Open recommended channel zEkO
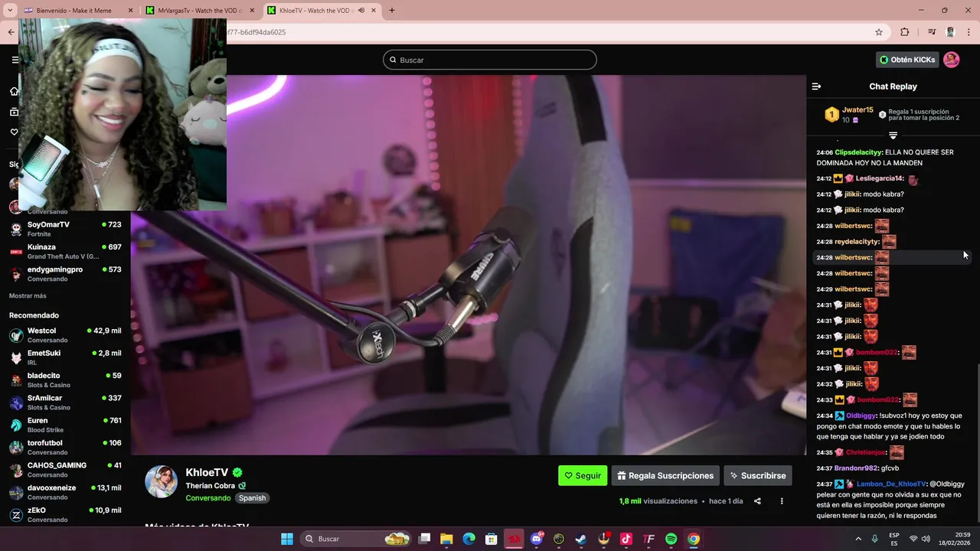Screen dimensions: 980x551 pyautogui.click(x=65, y=514)
